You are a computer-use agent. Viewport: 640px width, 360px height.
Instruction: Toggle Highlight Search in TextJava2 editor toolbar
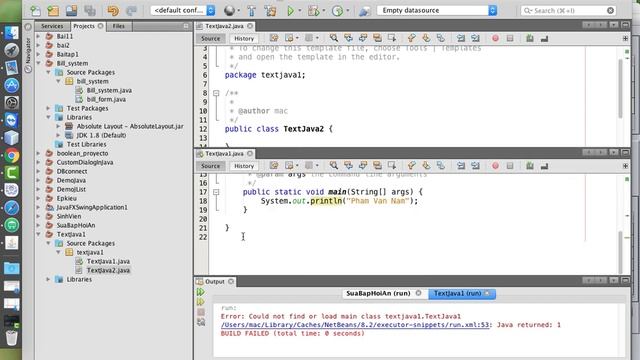point(378,38)
